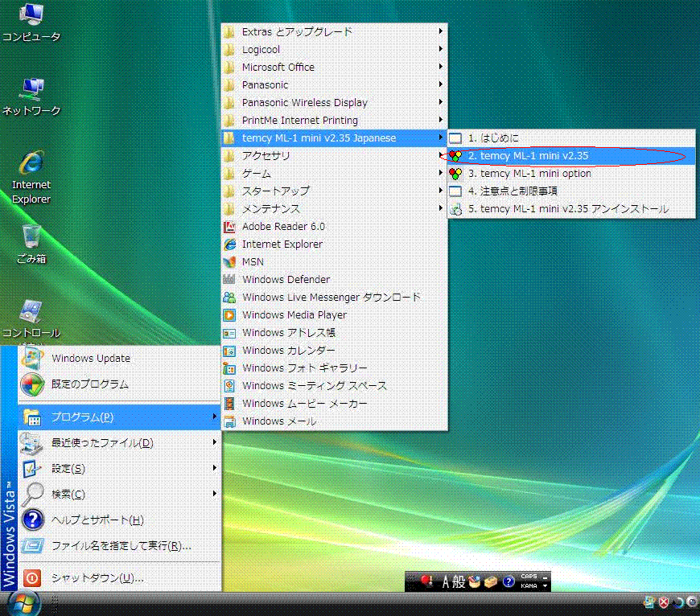Expand the 検索(C) submenu arrow
Screen dimensions: 700x616
(215, 493)
